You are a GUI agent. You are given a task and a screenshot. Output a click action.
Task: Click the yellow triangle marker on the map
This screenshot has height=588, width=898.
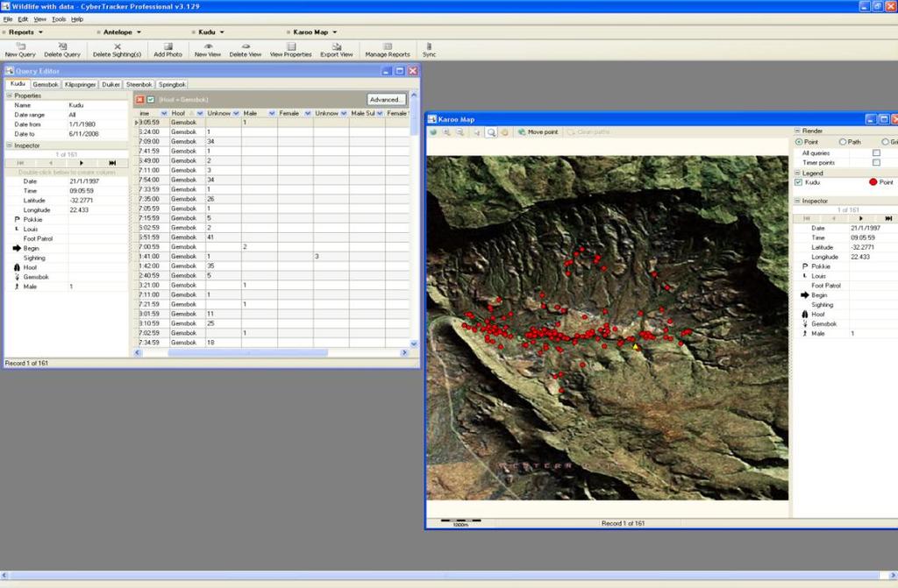tap(635, 346)
